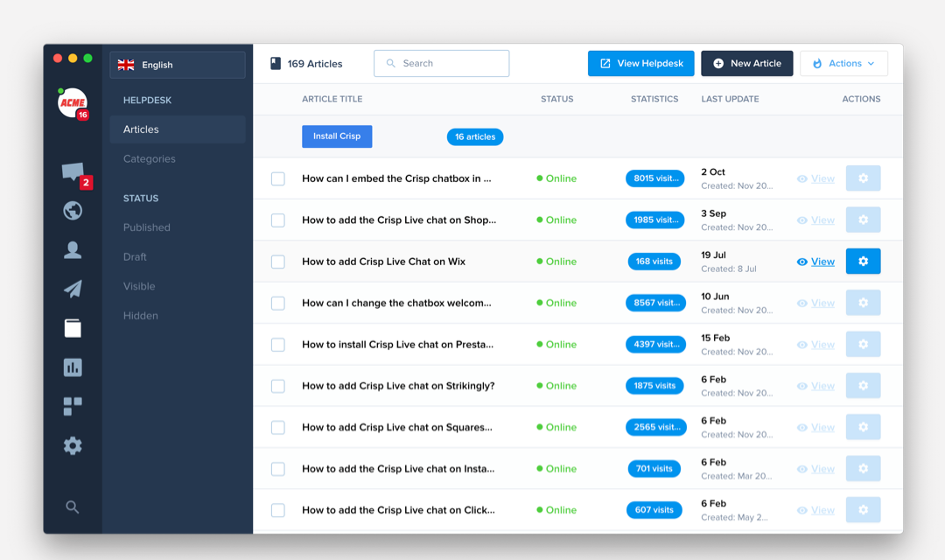Filter by Visible status

139,286
